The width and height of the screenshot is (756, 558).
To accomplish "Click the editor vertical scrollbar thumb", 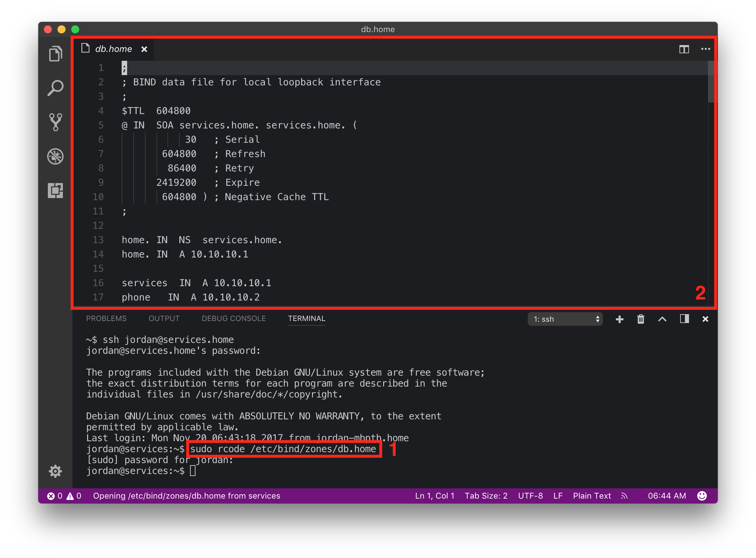I will [x=711, y=82].
